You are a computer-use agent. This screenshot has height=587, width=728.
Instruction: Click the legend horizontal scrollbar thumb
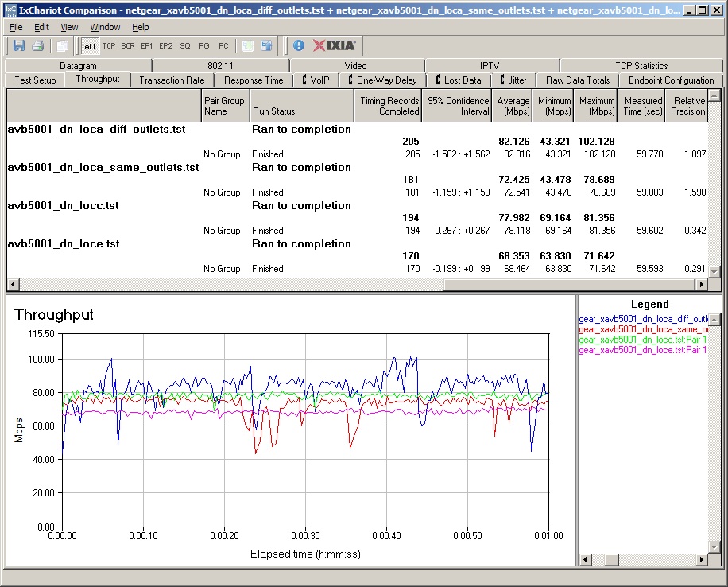pyautogui.click(x=611, y=560)
